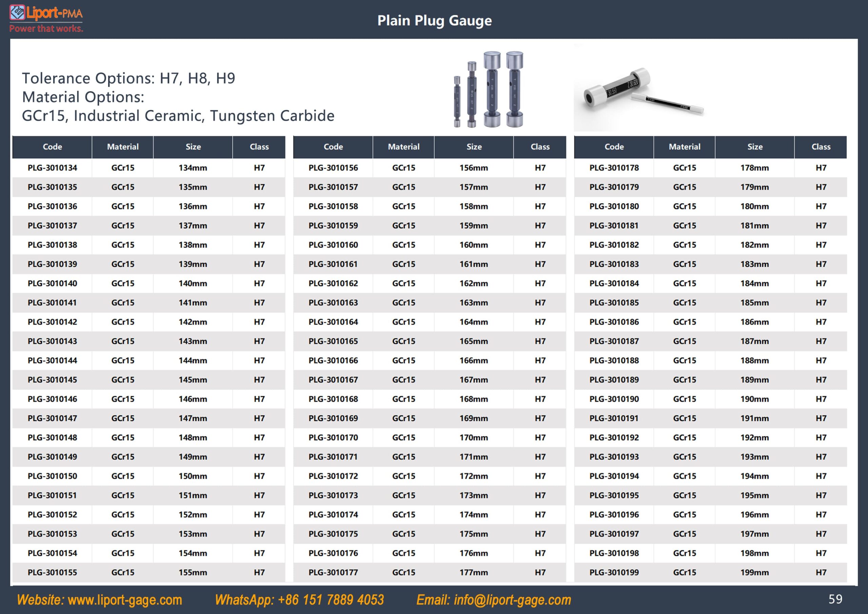This screenshot has height=614, width=868.
Task: Click the Liport-PMA logo
Action: pos(46,19)
